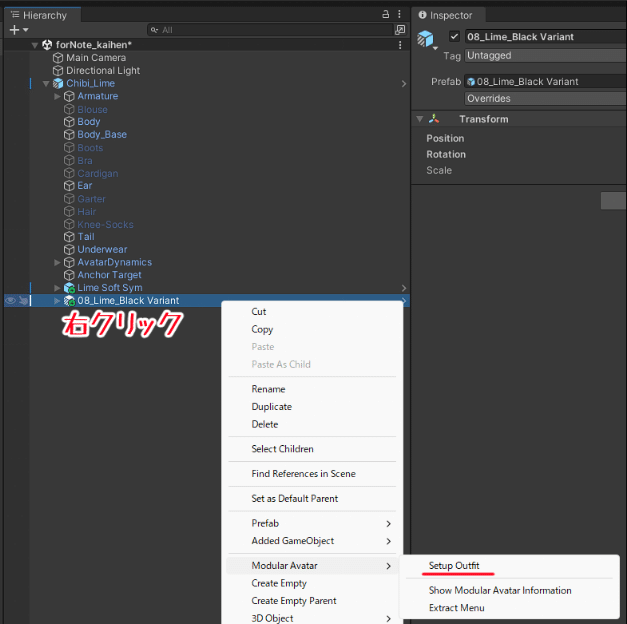The width and height of the screenshot is (627, 624).
Task: Click the search-by-type icon beside Hierarchy search
Action: (400, 30)
